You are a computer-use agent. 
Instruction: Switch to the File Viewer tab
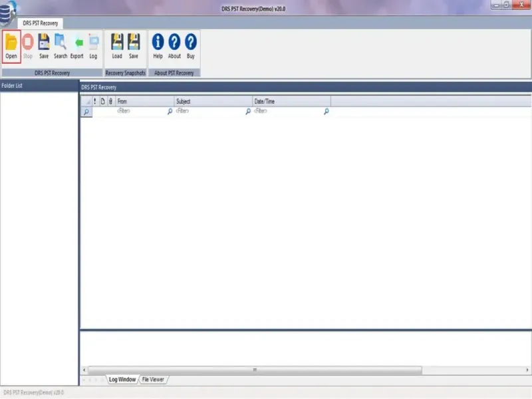153,379
